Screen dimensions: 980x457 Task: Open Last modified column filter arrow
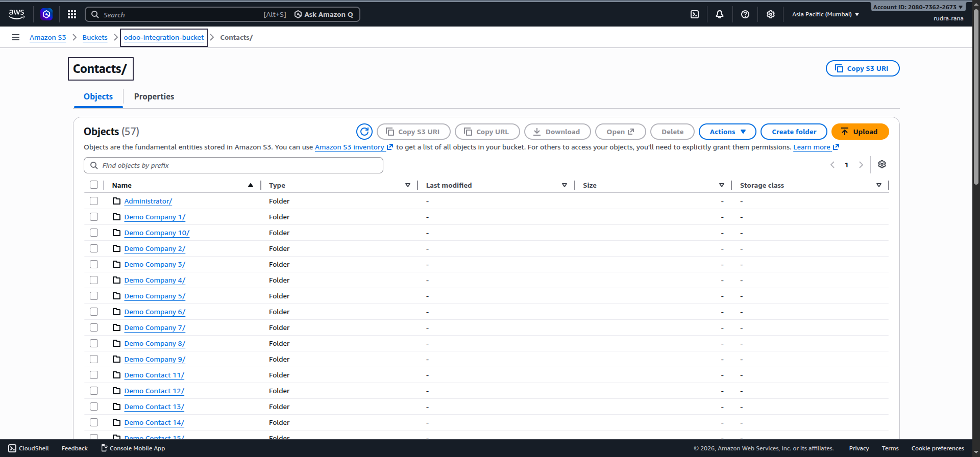point(565,185)
